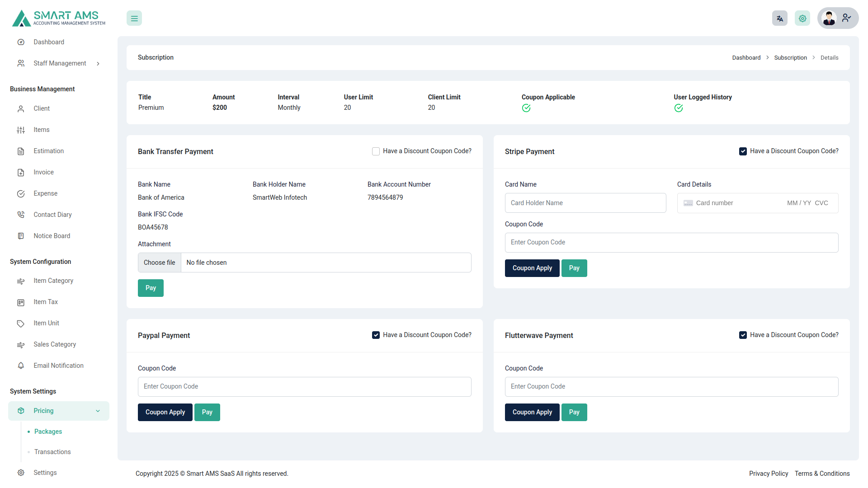Select the Dashboard icon in the sidebar

tap(21, 42)
